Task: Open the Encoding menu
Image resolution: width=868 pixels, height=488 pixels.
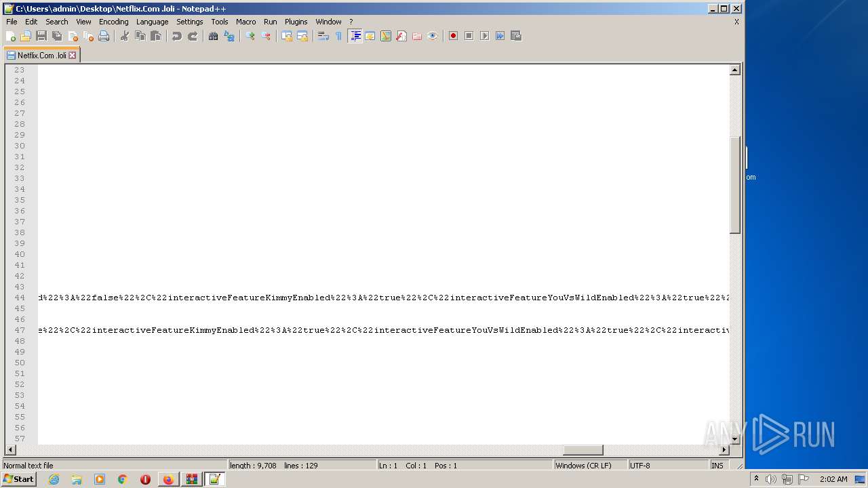Action: 113,22
